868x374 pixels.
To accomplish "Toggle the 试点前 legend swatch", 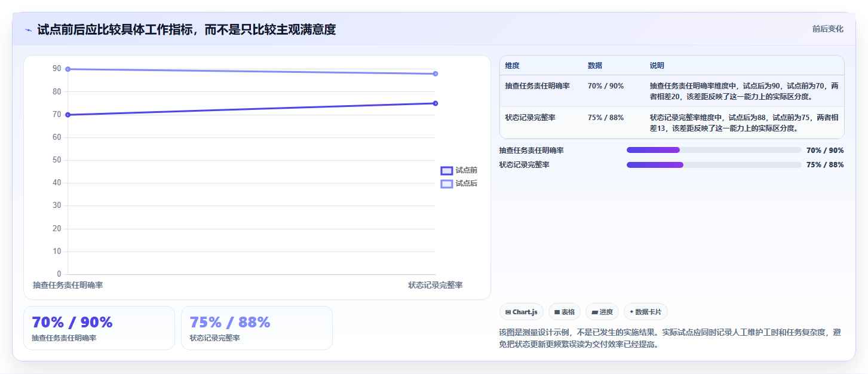I will click(447, 171).
